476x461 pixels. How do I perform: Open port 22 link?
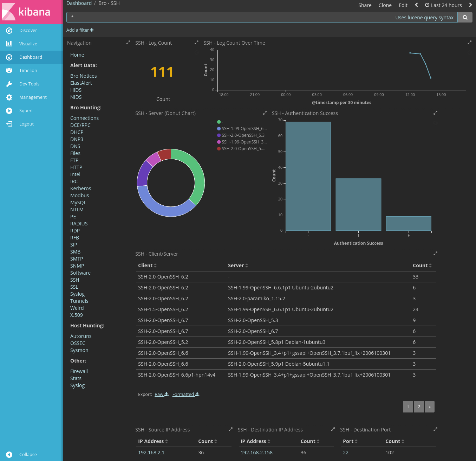(346, 453)
